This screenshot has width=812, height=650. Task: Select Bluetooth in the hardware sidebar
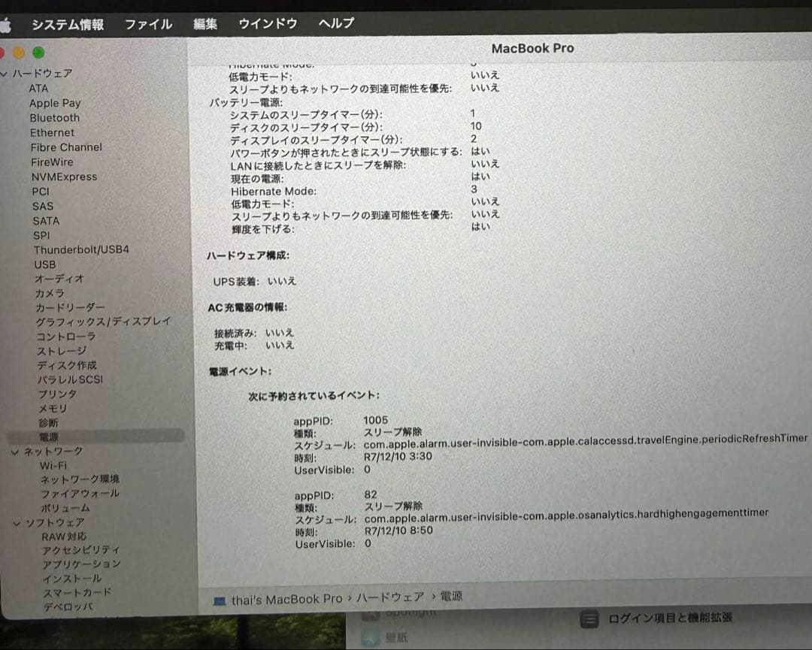click(55, 117)
